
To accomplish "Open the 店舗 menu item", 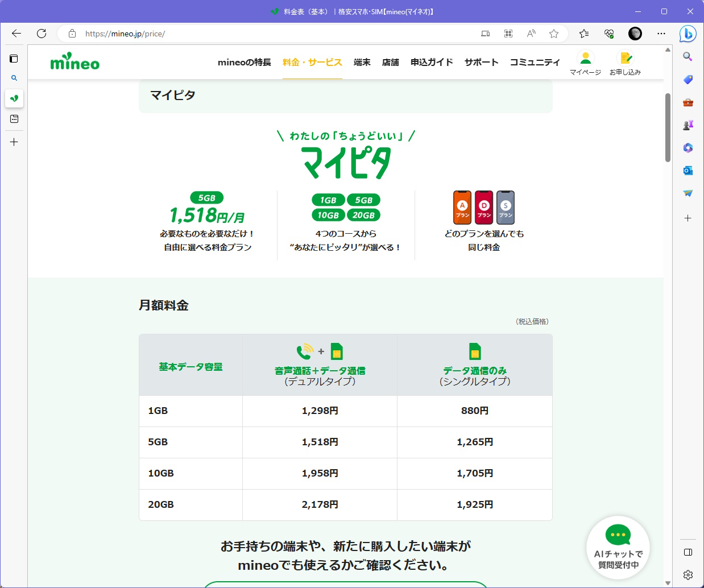I will (x=391, y=62).
